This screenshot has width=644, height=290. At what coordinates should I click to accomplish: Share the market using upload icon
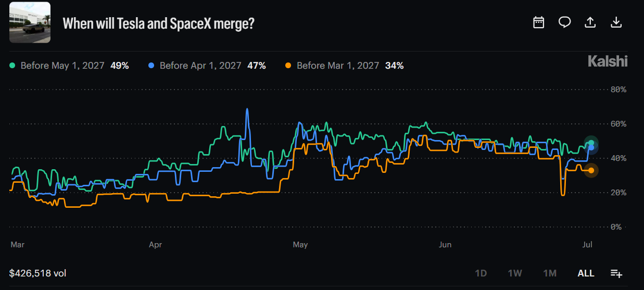[590, 22]
